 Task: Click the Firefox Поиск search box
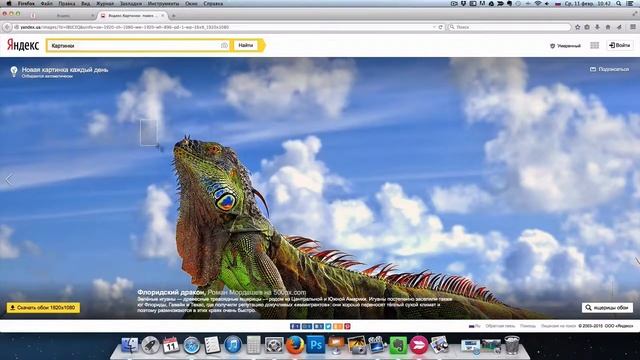[x=509, y=27]
